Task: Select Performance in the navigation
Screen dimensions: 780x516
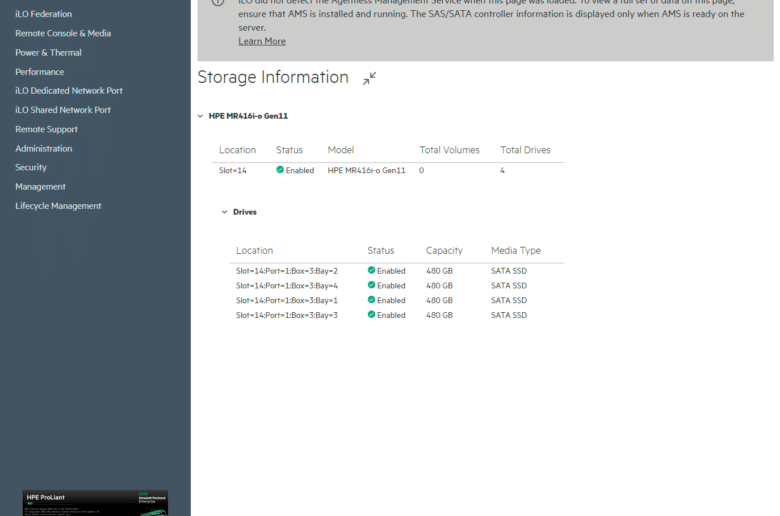Action: 39,72
